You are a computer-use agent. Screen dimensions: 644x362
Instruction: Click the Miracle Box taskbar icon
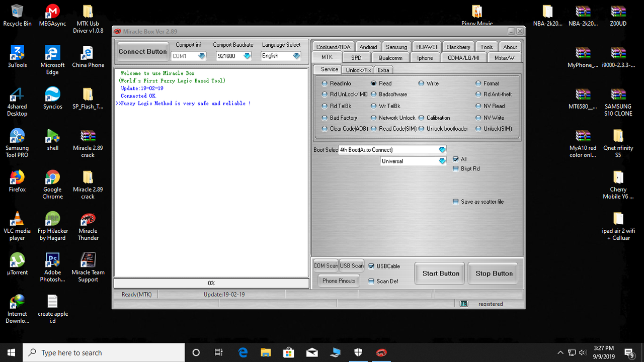click(381, 352)
